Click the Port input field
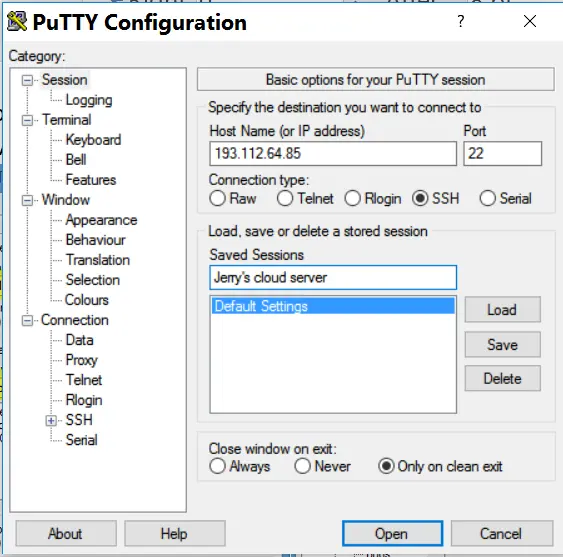The height and width of the screenshot is (557, 563). pyautogui.click(x=502, y=153)
